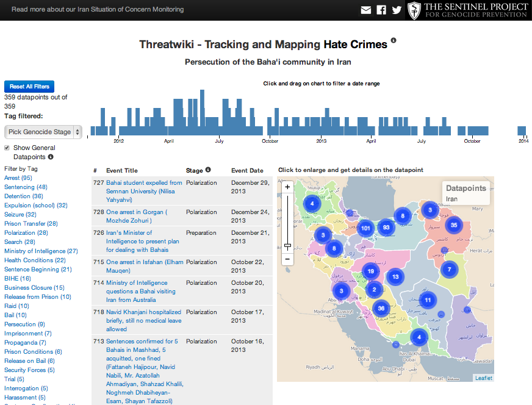The height and width of the screenshot is (405, 532).
Task: Zoom in the map with plus
Action: [287, 187]
